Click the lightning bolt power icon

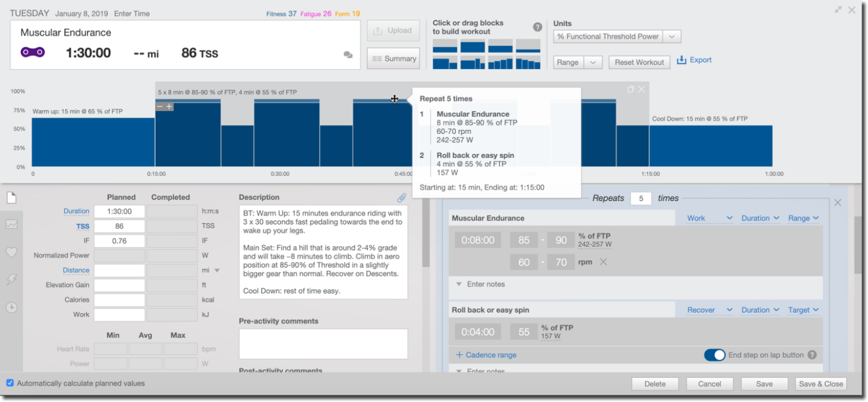[x=11, y=279]
